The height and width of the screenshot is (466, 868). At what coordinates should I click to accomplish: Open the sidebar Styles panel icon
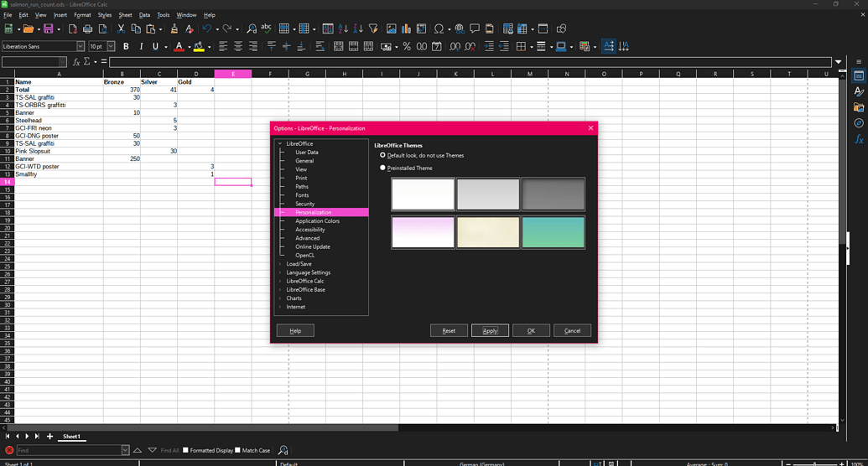click(859, 91)
